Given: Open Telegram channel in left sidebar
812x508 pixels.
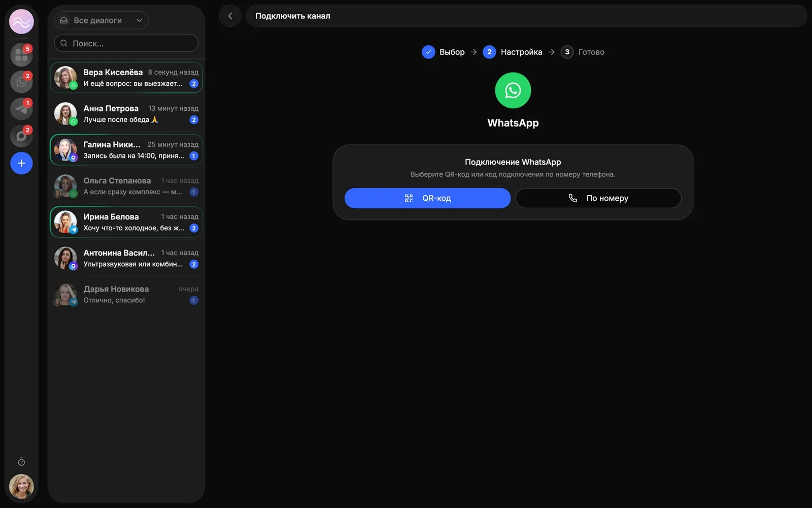Looking at the screenshot, I should pyautogui.click(x=21, y=109).
